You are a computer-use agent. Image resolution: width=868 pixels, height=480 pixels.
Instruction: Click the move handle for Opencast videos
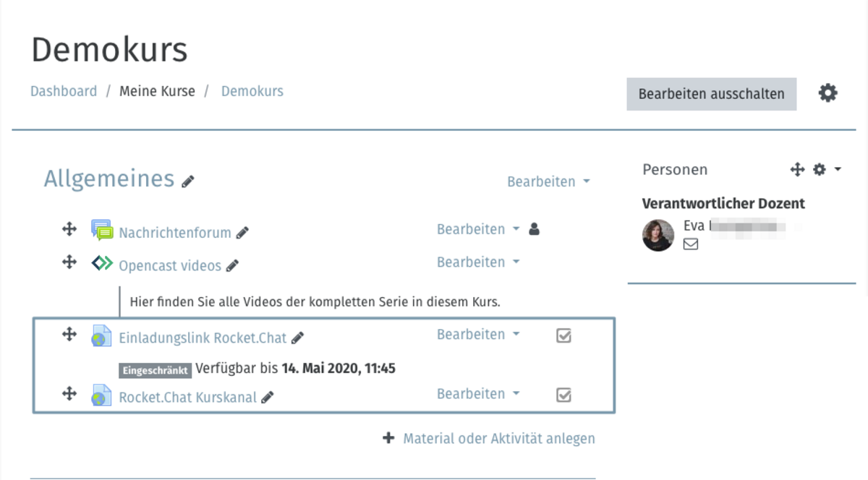69,262
